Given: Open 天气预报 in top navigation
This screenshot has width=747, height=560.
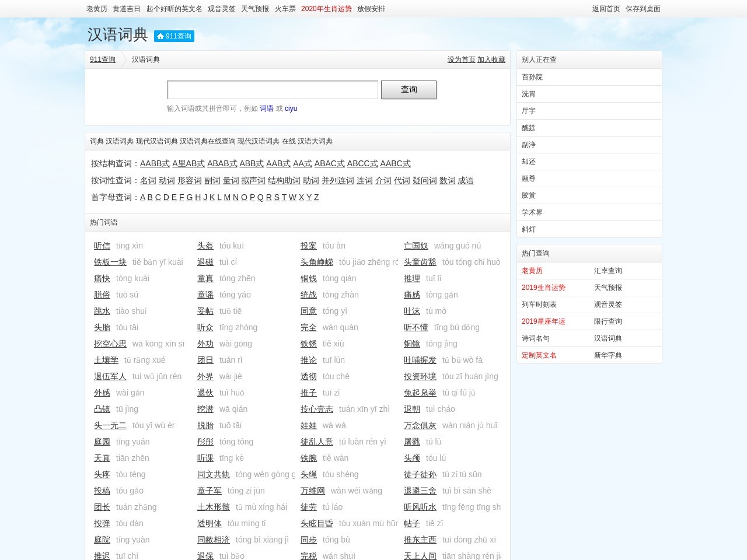Looking at the screenshot, I should point(255,9).
